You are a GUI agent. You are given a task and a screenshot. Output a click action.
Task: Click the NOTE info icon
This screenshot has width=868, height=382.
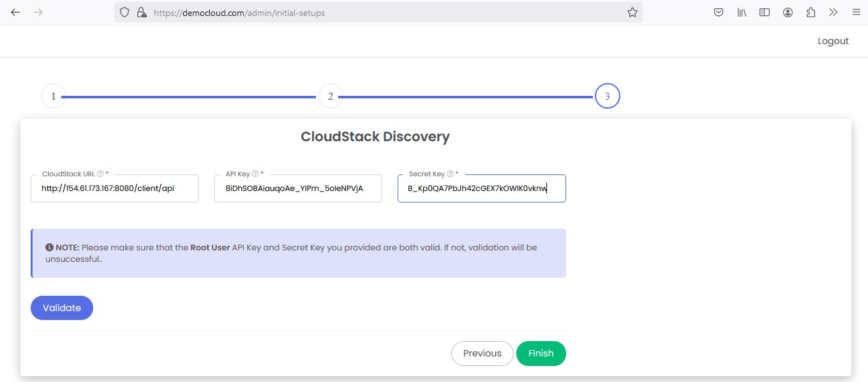(49, 247)
